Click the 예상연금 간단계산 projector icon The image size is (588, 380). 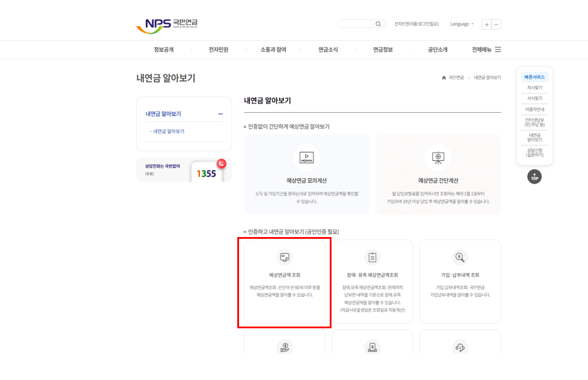(x=438, y=157)
